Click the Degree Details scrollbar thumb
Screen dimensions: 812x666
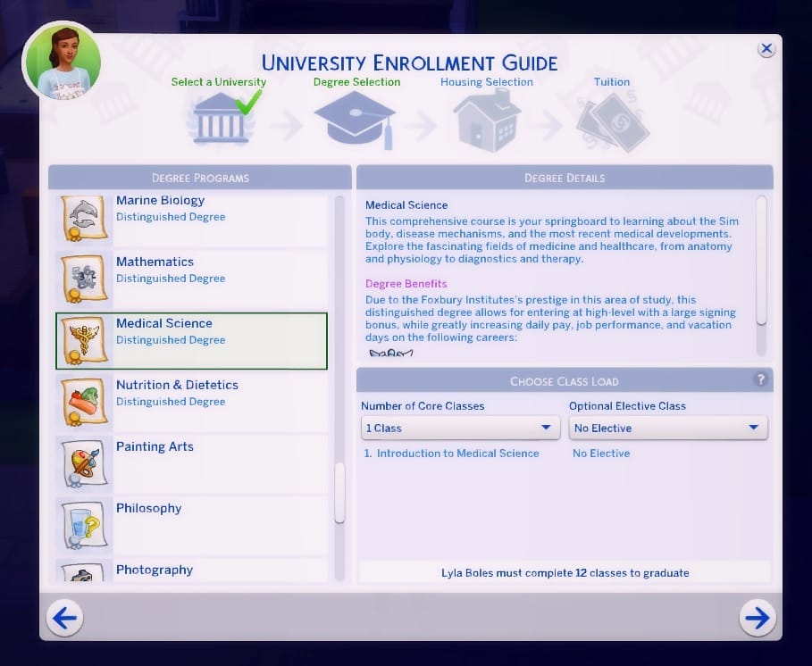pyautogui.click(x=761, y=261)
